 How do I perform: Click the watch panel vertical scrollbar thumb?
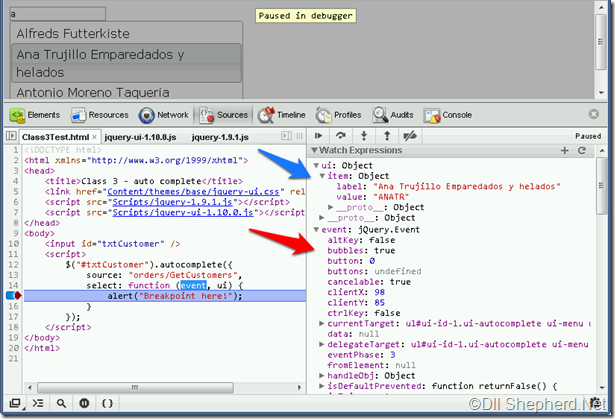pyautogui.click(x=601, y=186)
